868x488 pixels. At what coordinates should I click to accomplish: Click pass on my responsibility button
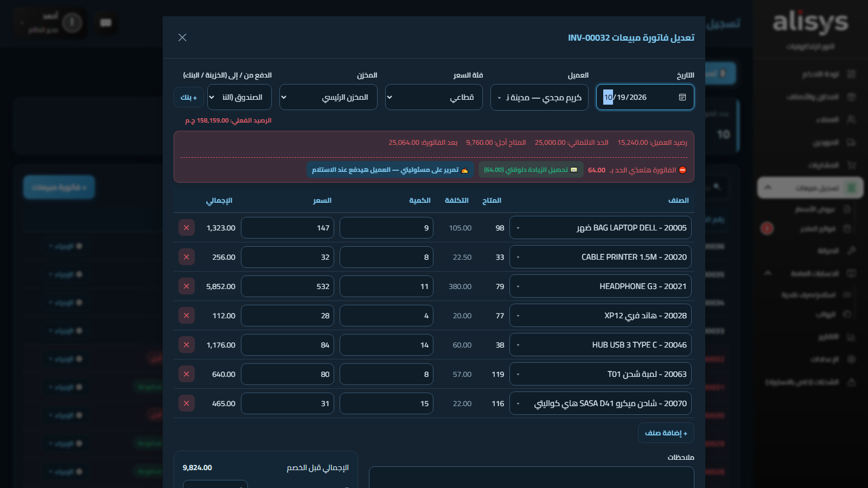point(390,170)
